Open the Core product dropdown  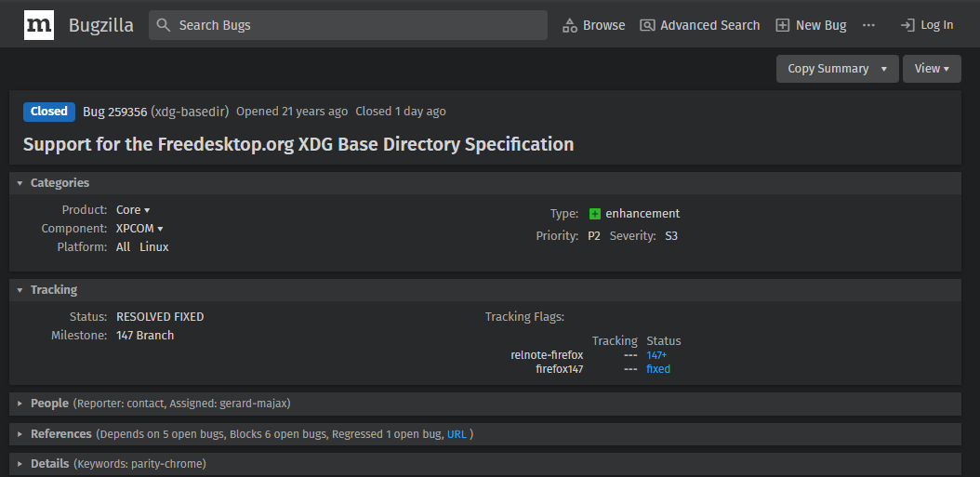133,211
